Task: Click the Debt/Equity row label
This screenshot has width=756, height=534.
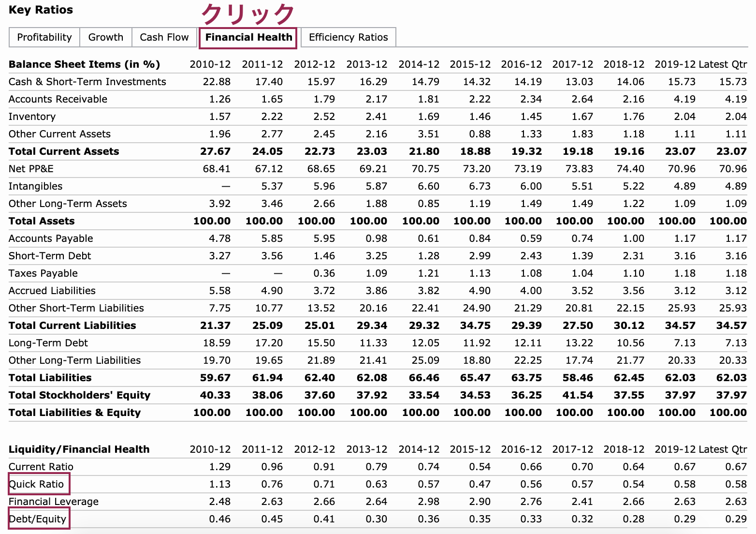Action: click(x=38, y=519)
